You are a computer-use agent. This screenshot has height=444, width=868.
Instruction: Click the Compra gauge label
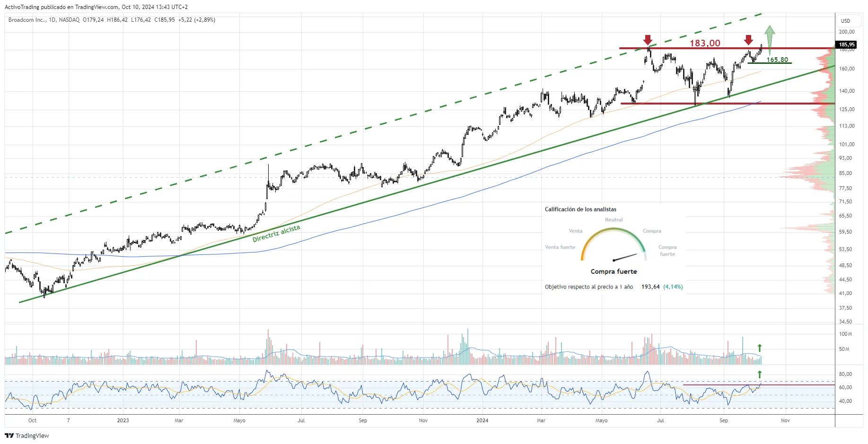pyautogui.click(x=652, y=231)
